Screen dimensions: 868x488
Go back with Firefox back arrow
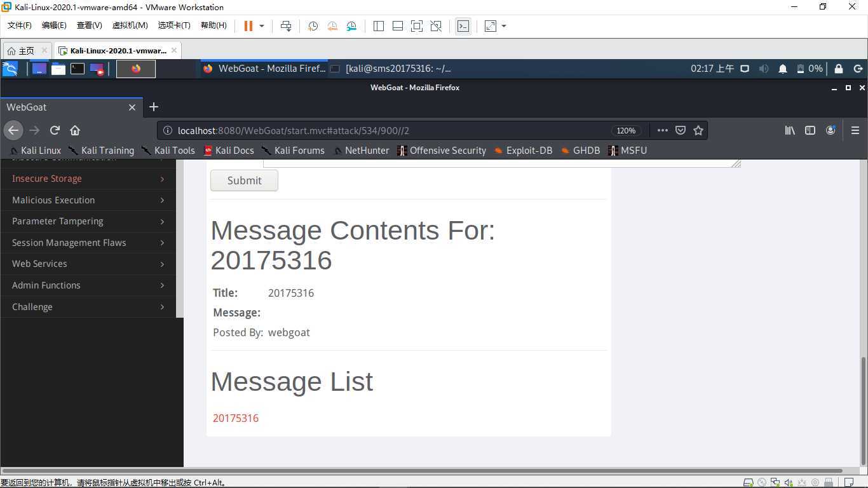pyautogui.click(x=13, y=130)
